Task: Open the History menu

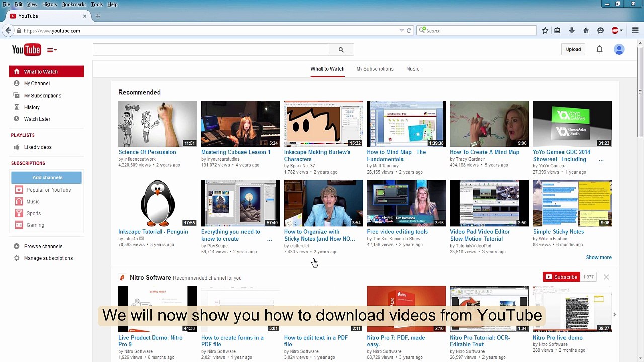Action: click(x=49, y=4)
